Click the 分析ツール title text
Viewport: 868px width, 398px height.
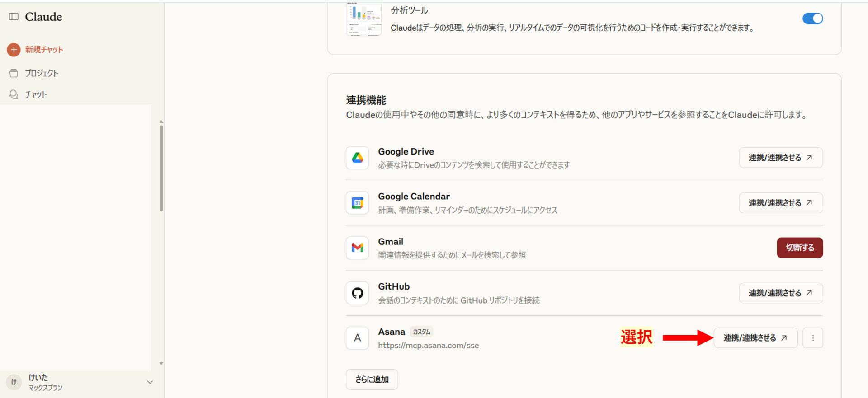(409, 10)
